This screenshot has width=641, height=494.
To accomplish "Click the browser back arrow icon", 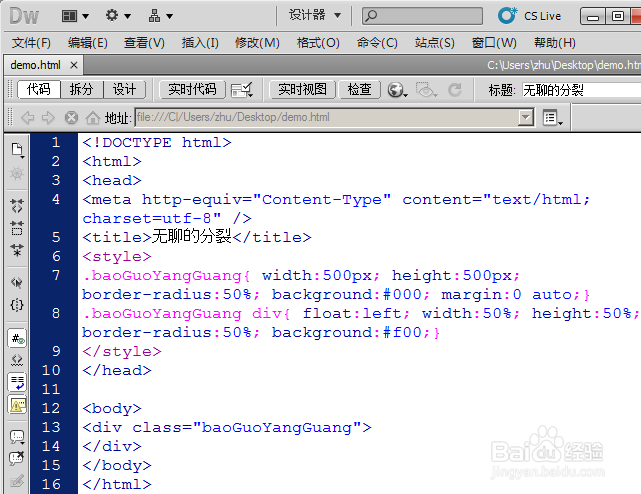I will (x=27, y=118).
